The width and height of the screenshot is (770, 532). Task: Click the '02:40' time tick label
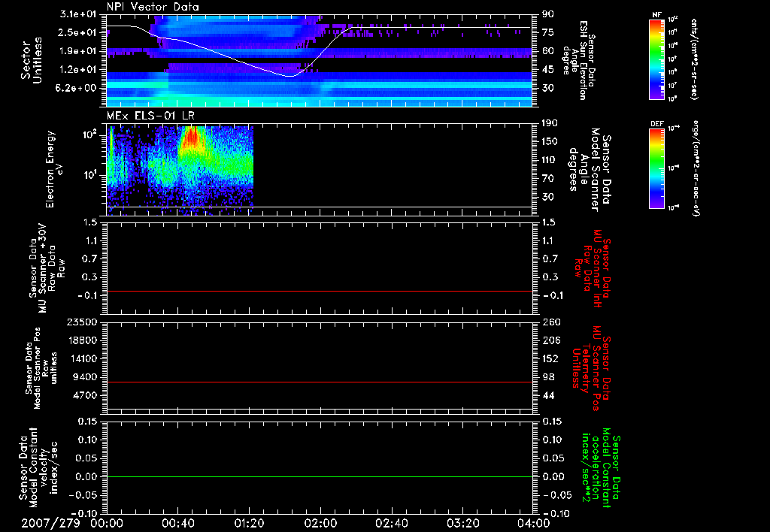pos(391,524)
